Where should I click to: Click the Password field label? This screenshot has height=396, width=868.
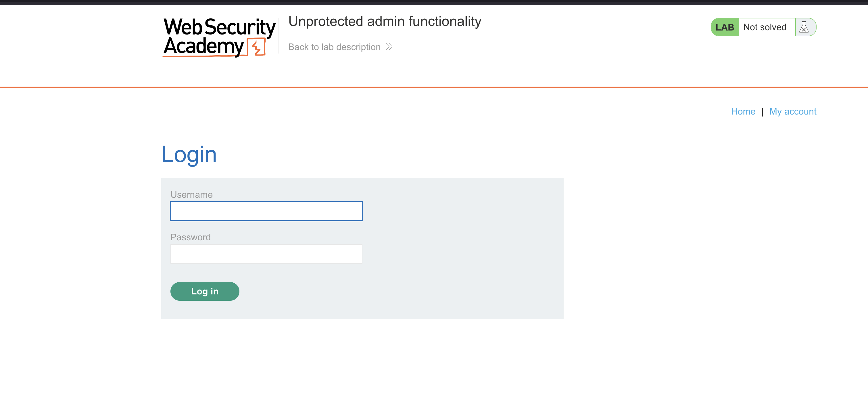190,237
